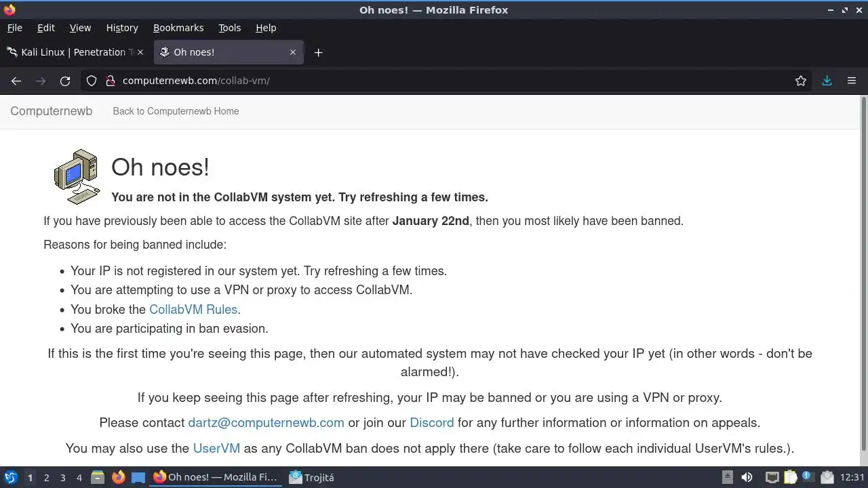Open the Bookmarks menu

point(178,28)
